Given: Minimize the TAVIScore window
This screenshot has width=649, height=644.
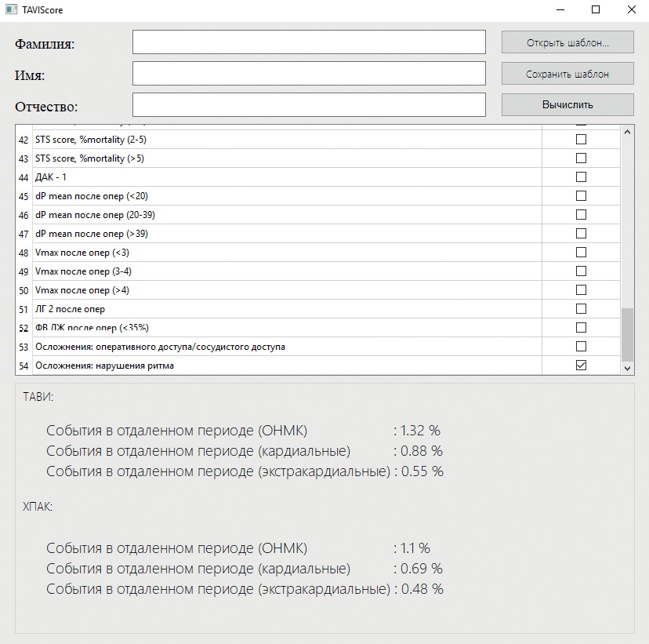Looking at the screenshot, I should pos(560,9).
